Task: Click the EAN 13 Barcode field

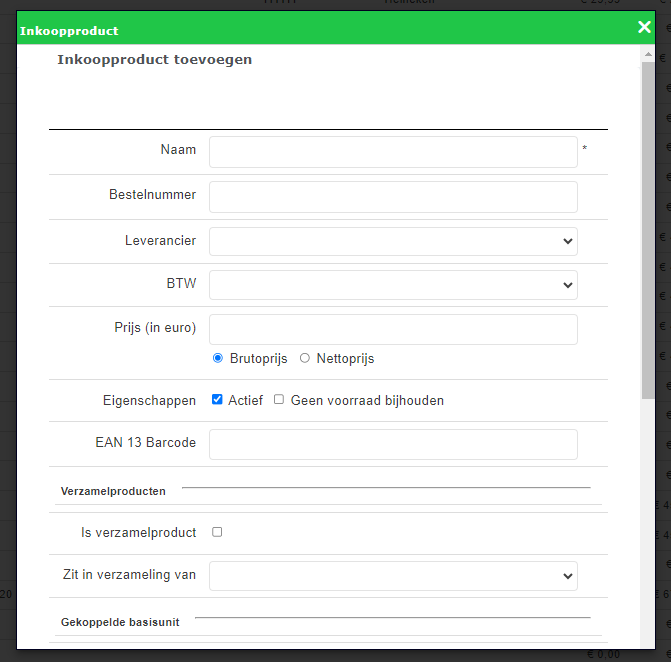Action: [x=393, y=444]
